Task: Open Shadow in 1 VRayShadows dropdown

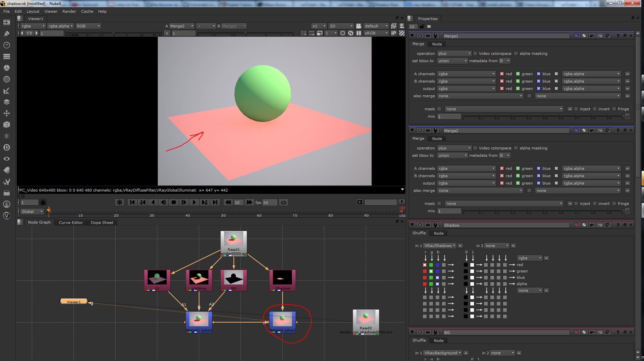Action: click(440, 246)
